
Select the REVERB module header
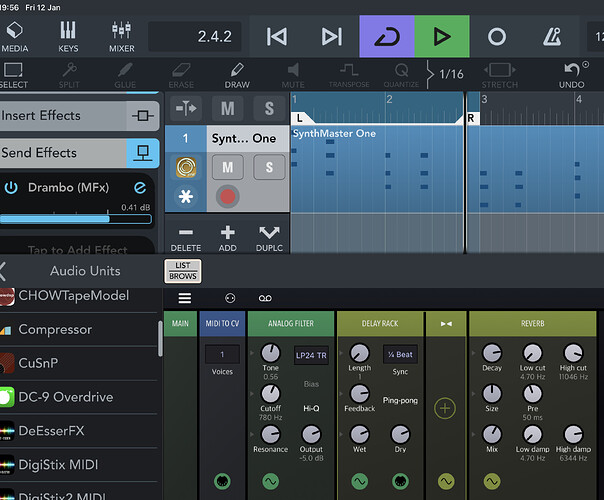533,324
